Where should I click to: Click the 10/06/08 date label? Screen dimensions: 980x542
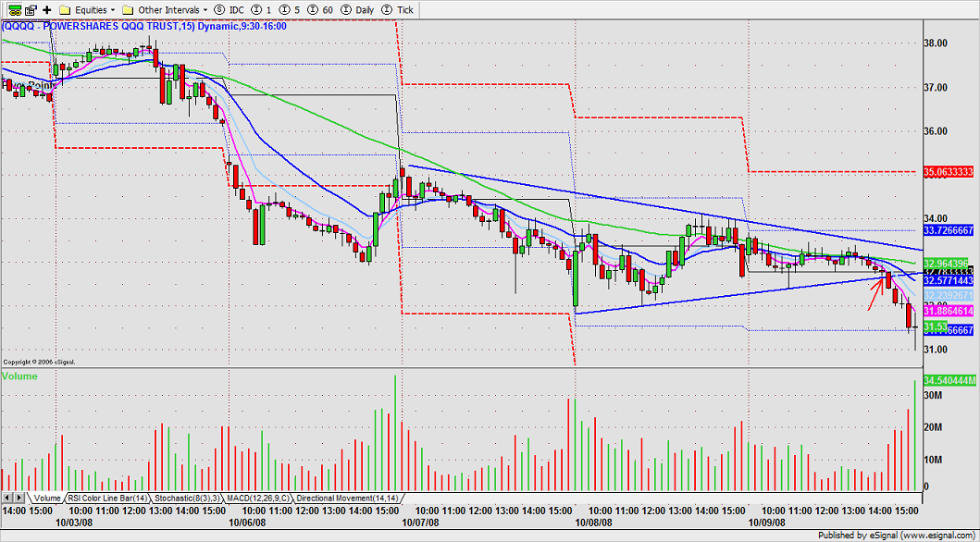tap(248, 522)
